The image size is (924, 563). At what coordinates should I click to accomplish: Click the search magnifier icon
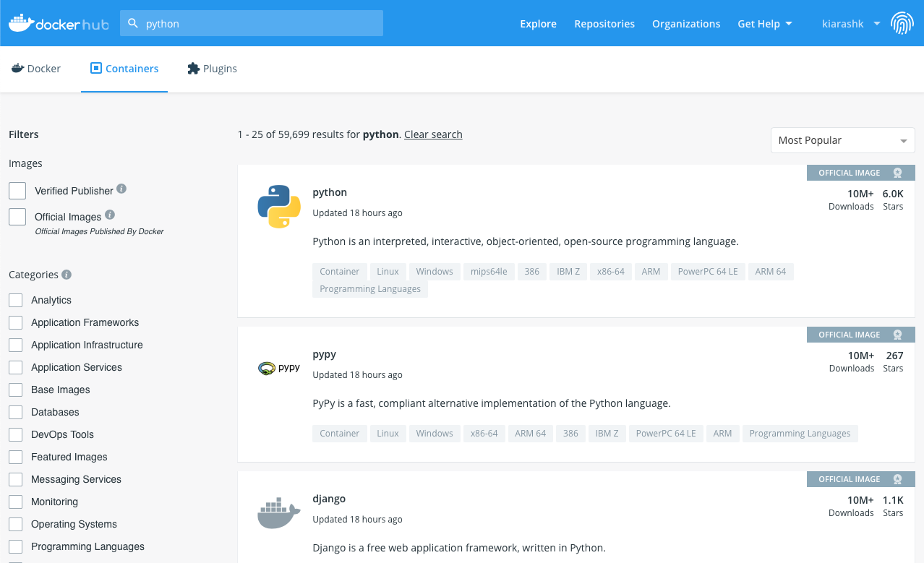click(133, 23)
